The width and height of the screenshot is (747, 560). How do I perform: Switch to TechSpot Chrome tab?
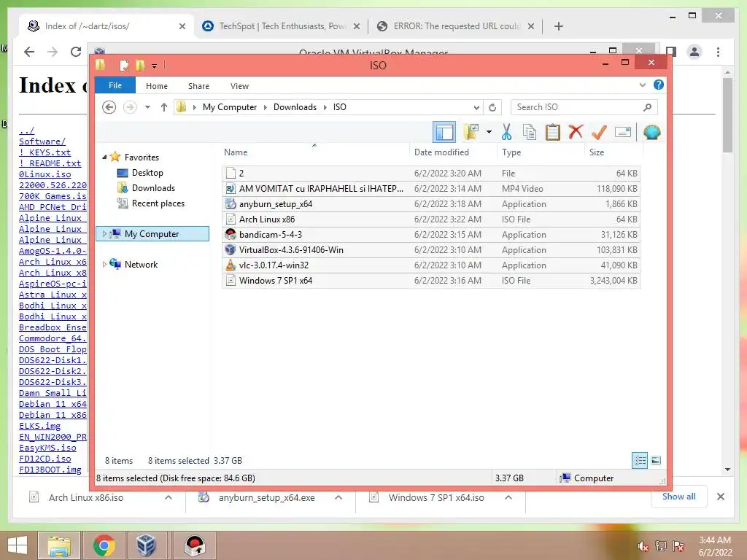click(x=281, y=26)
